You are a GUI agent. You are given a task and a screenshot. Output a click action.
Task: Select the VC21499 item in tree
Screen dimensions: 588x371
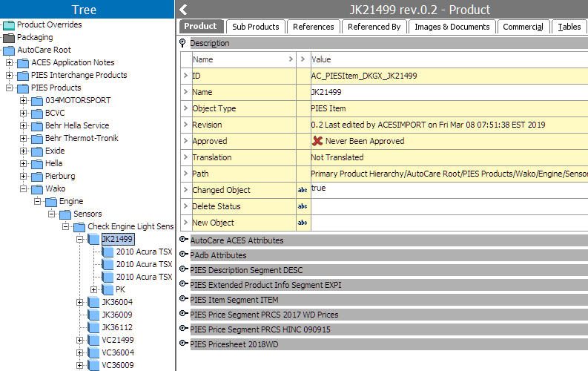117,340
